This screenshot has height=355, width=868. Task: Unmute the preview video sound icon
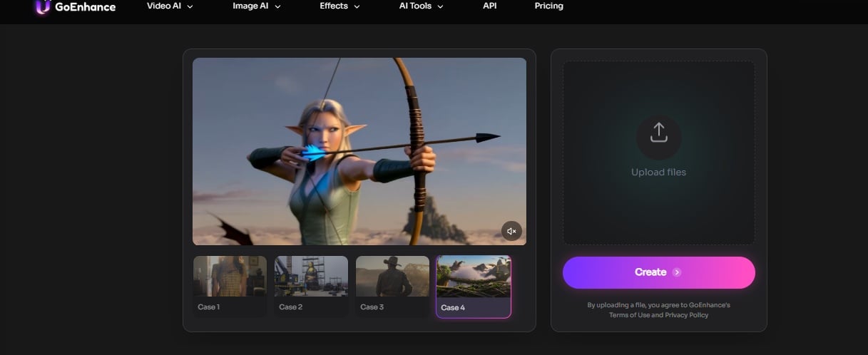pos(511,231)
